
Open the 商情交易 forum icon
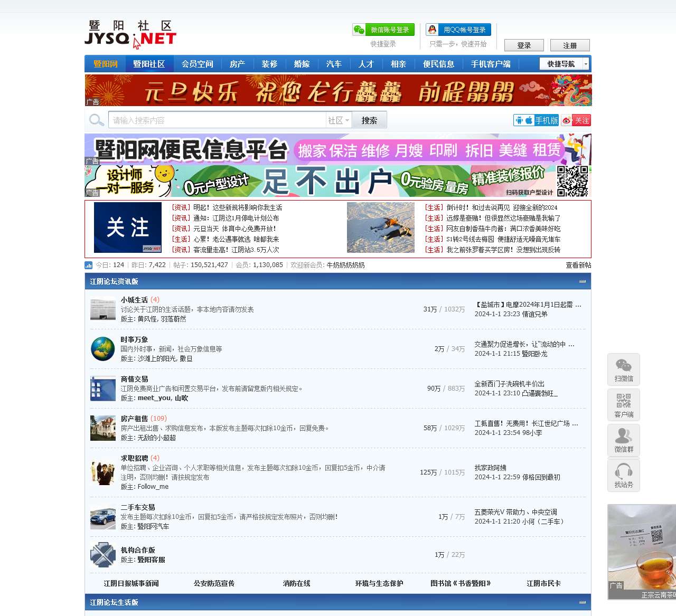[103, 388]
